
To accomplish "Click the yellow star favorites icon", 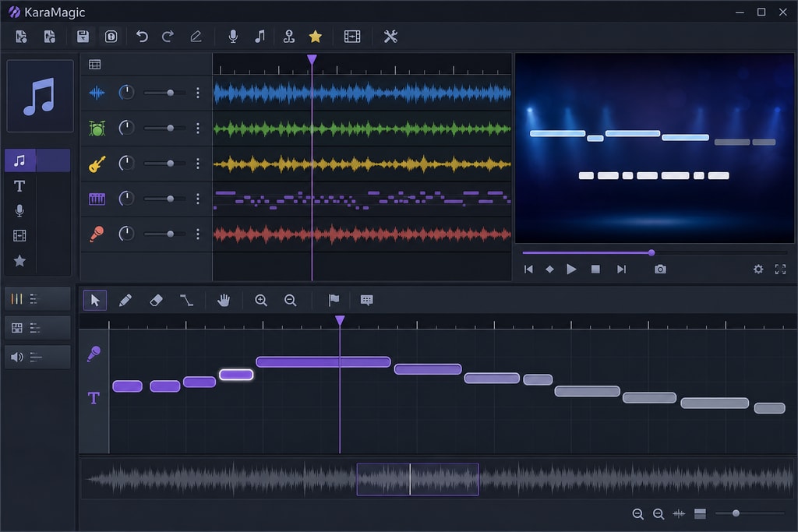I will coord(316,37).
